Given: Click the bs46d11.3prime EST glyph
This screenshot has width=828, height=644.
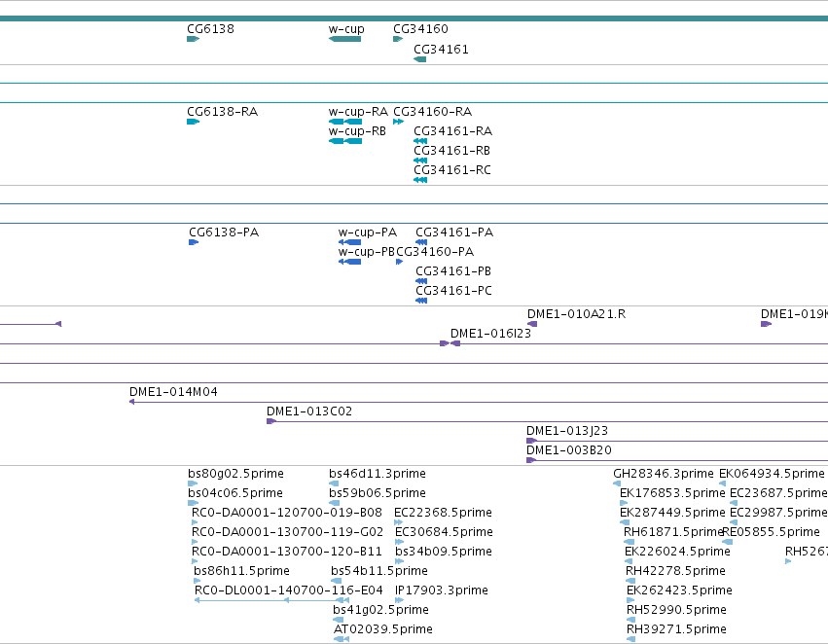Looking at the screenshot, I should 334,483.
